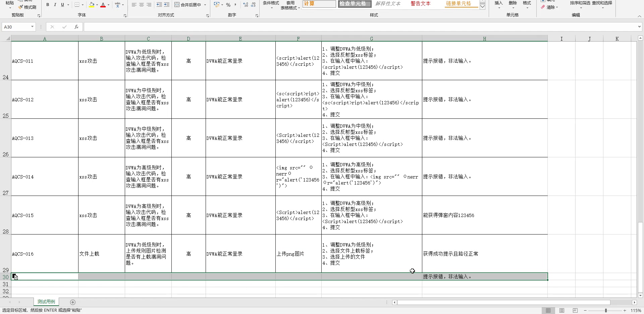Toggle italic formatting
The width and height of the screenshot is (644, 314).
coord(55,5)
